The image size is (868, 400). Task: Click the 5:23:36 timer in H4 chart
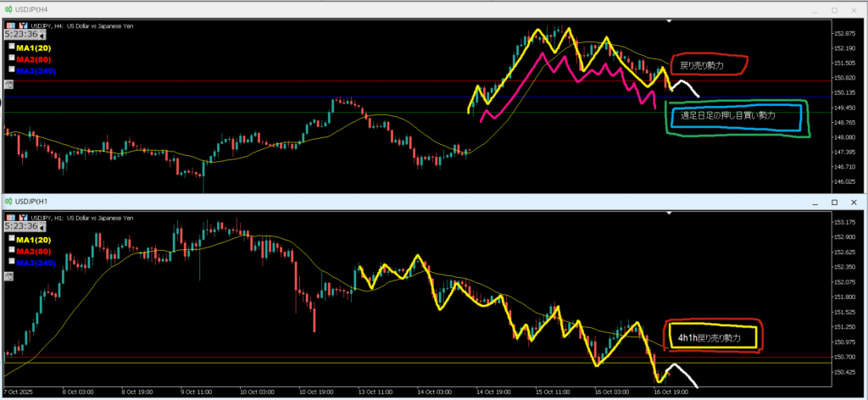point(21,34)
